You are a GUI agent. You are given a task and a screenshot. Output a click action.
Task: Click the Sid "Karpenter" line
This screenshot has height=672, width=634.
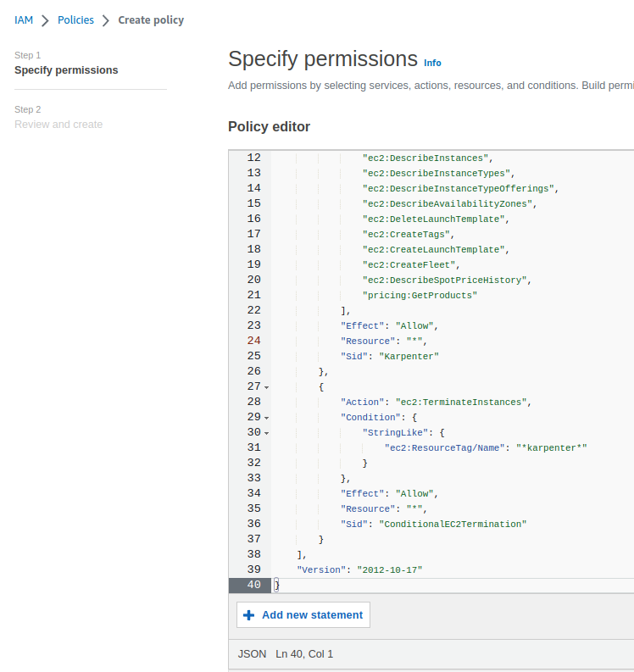(390, 356)
